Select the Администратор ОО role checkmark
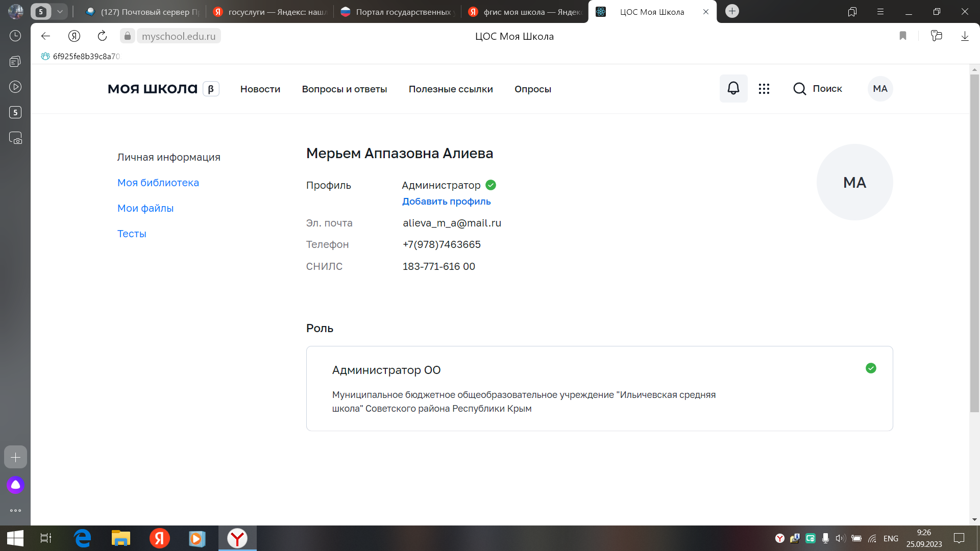Image resolution: width=980 pixels, height=551 pixels. [871, 368]
